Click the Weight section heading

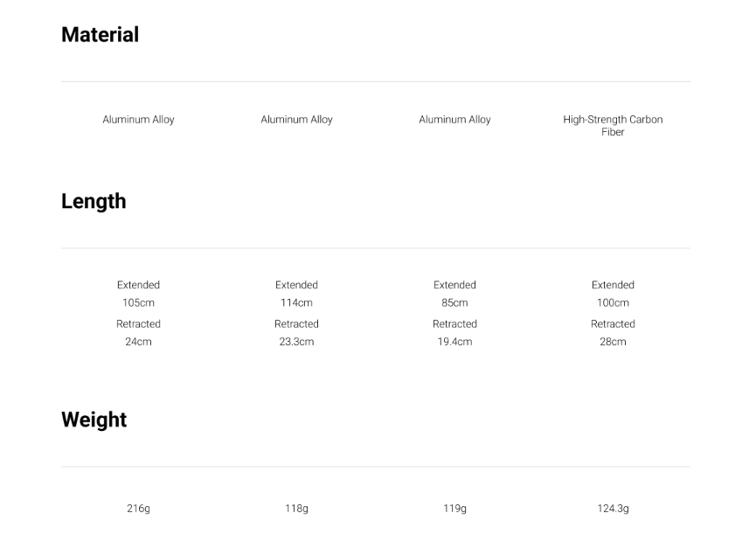pyautogui.click(x=94, y=420)
